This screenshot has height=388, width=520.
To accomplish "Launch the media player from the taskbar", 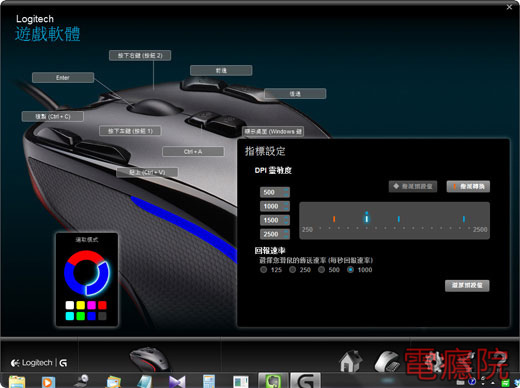I will tap(48, 382).
